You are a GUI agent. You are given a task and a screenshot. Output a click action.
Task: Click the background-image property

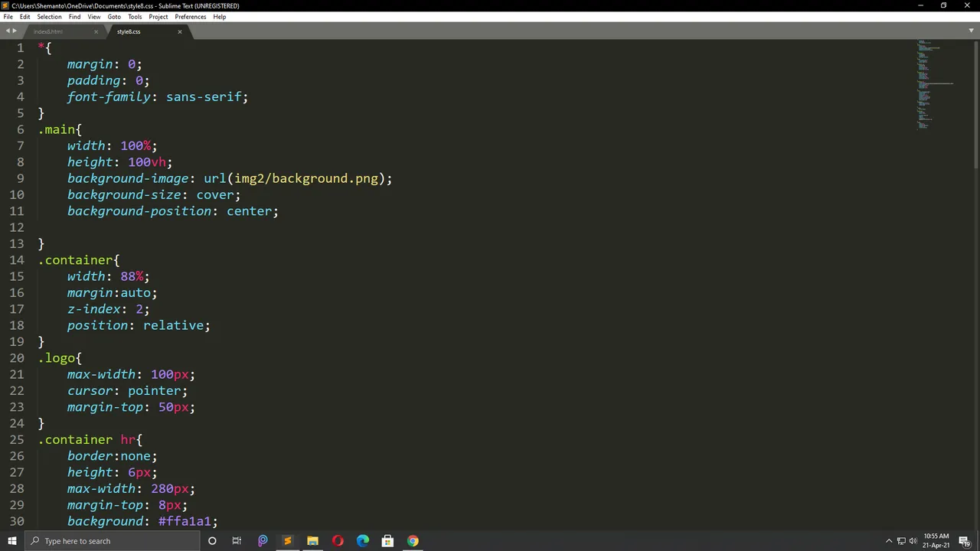[128, 178]
